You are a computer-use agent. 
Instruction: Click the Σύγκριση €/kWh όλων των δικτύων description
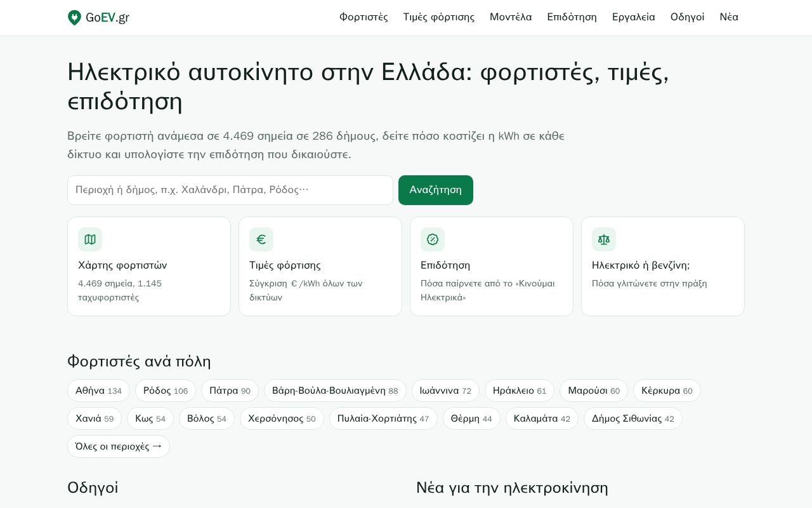click(306, 290)
